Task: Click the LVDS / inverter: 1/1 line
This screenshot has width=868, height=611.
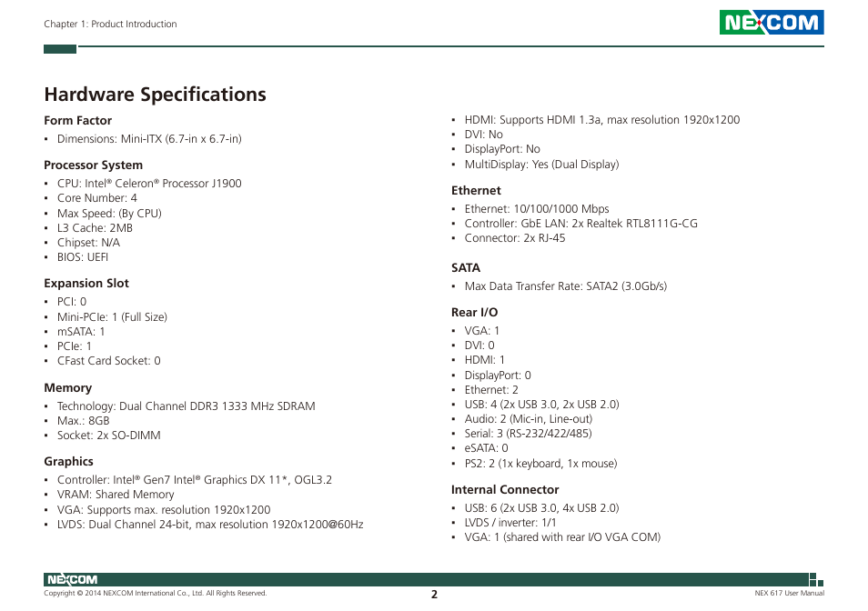Action: (x=510, y=523)
